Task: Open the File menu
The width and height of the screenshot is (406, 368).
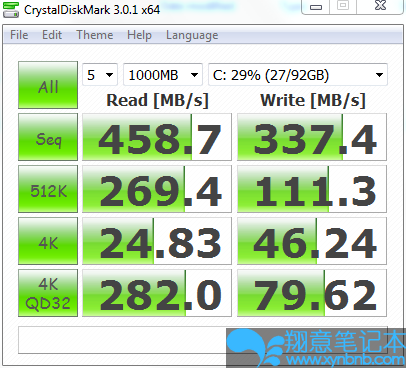Action: pyautogui.click(x=19, y=35)
